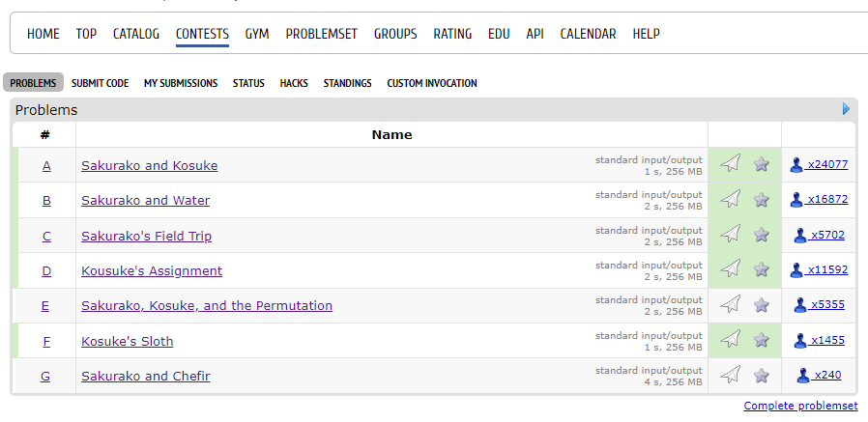Screen dimensions: 868x422
Task: View solvers count x24077 link
Action: pos(827,164)
